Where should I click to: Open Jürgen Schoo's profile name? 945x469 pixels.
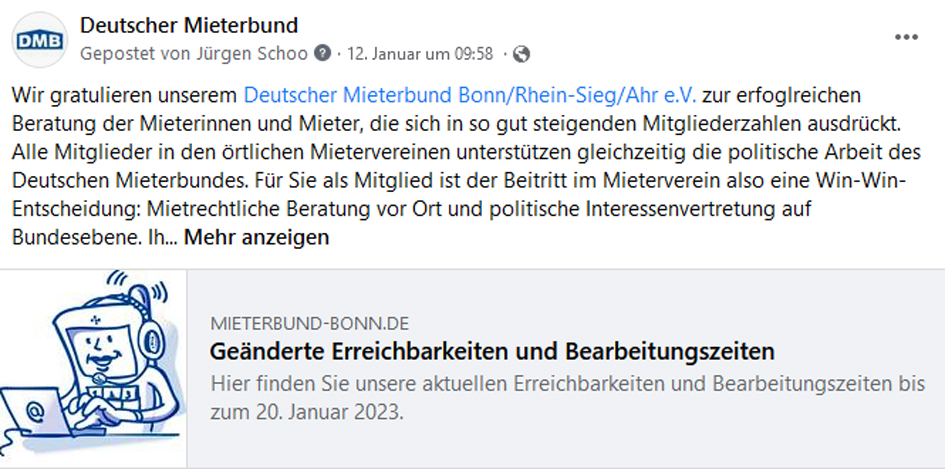[259, 53]
